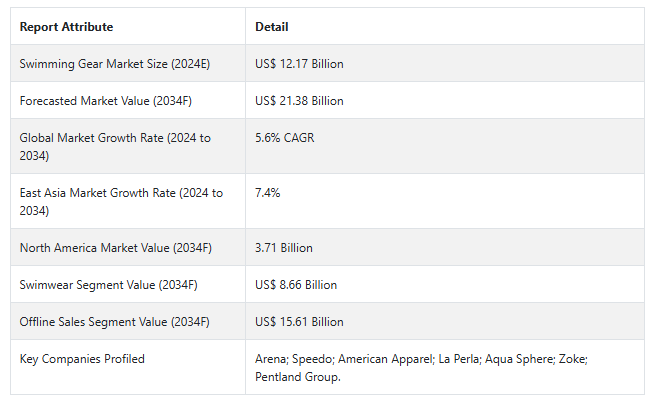The image size is (654, 397).
Task: Select the Swimwear Segment Value (2034F) cell
Action: [128, 284]
